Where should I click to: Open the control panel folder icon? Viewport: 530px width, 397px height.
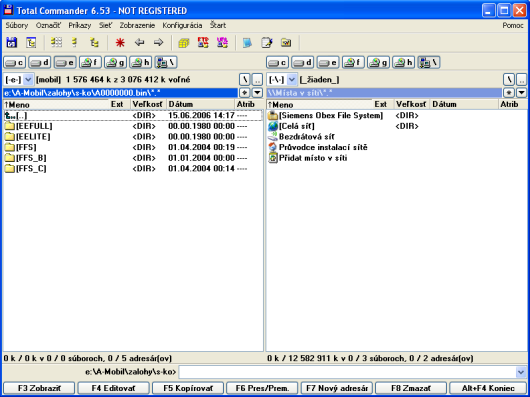click(286, 43)
